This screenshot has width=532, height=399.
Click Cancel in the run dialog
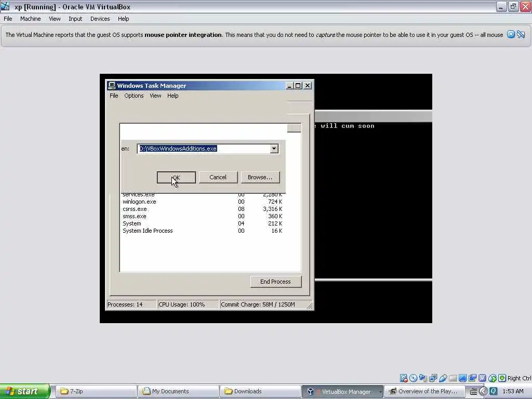point(218,177)
